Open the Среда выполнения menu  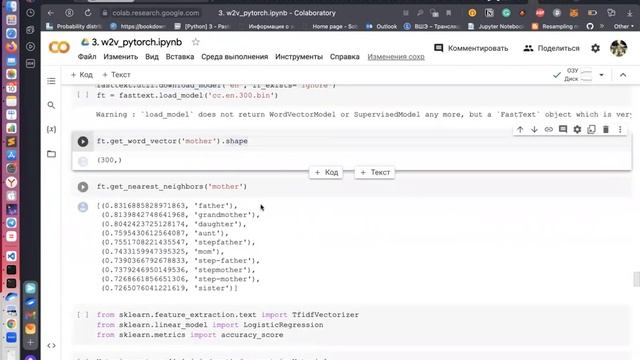[235, 57]
